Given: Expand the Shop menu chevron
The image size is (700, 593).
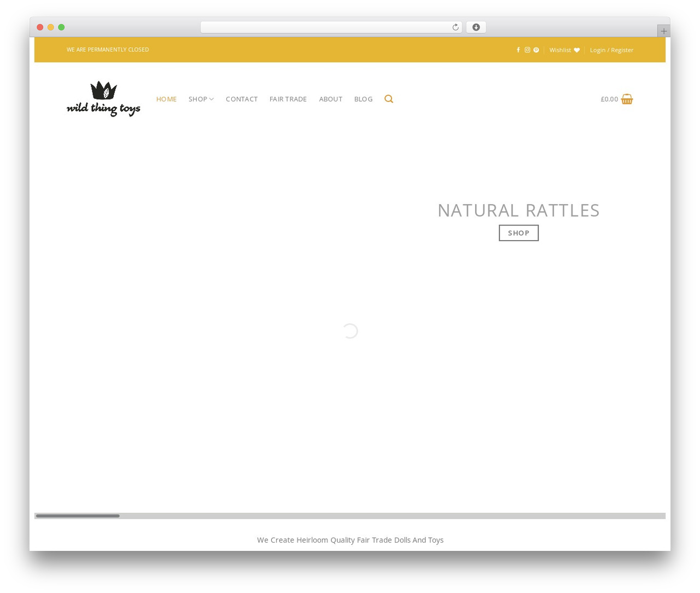Looking at the screenshot, I should [212, 99].
